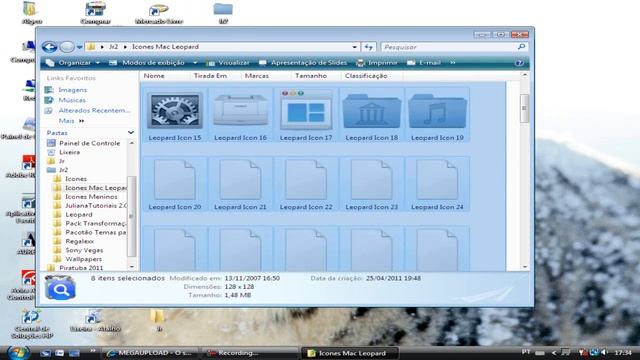Open Alterados Recentemente link
This screenshot has height=360, width=640.
(x=94, y=111)
